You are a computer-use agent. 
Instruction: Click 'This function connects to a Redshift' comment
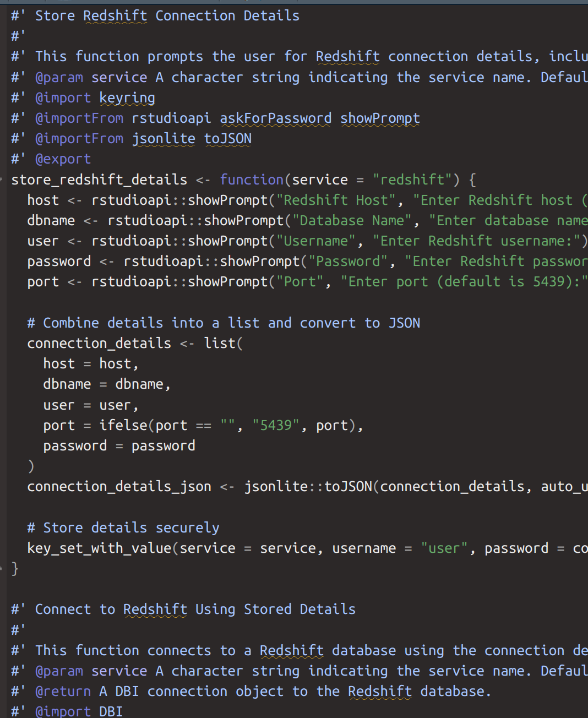179,651
